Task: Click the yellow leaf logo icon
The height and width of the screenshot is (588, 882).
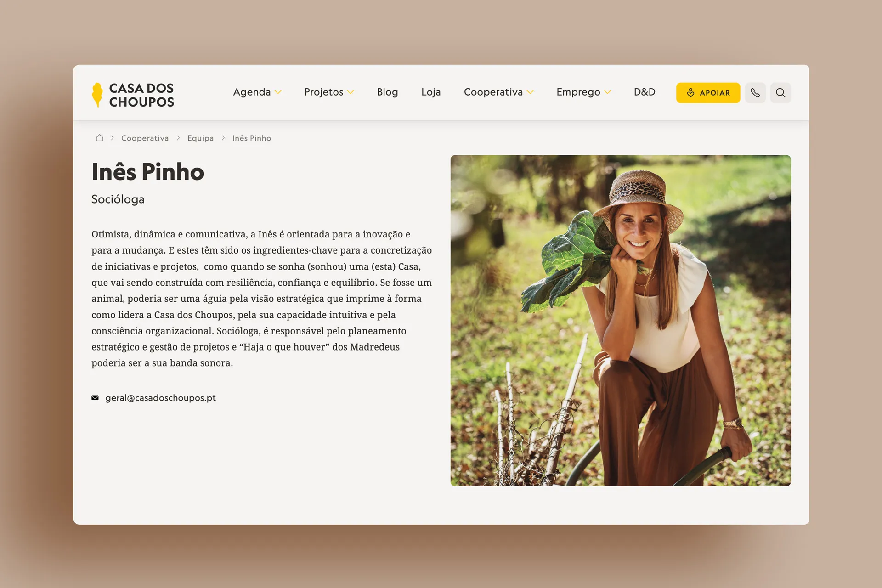Action: (x=97, y=95)
